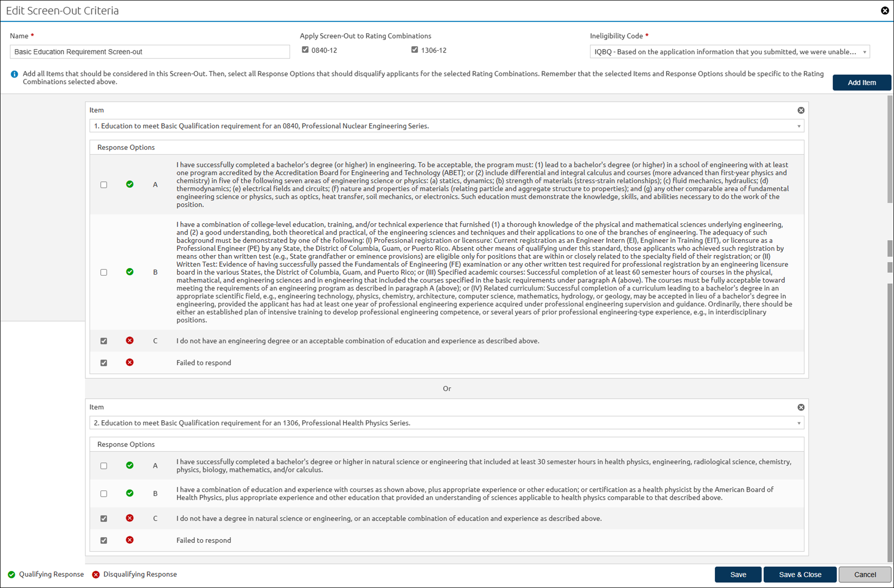
Task: Enable response A as a screen-out option
Action: [x=104, y=184]
